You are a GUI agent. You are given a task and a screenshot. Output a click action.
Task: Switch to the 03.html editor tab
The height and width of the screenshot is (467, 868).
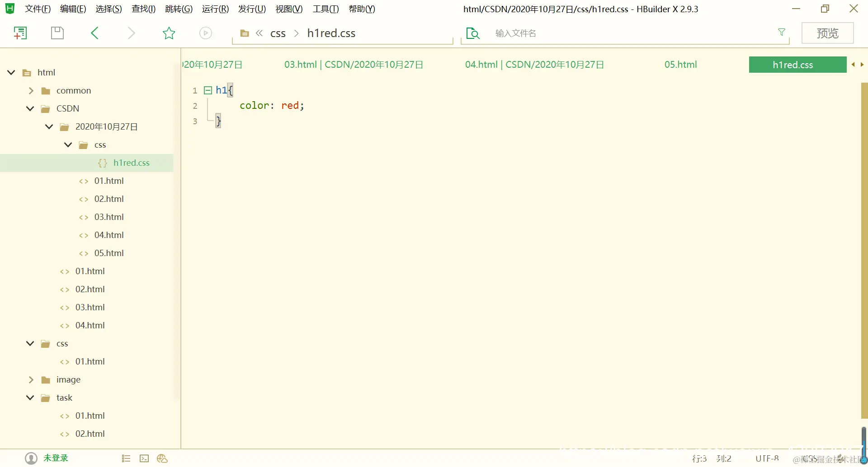pyautogui.click(x=354, y=65)
